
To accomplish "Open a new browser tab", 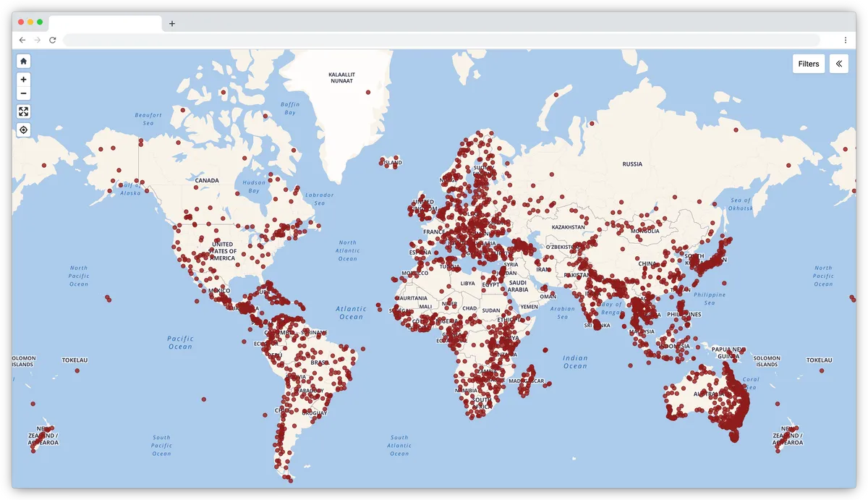I will click(172, 23).
